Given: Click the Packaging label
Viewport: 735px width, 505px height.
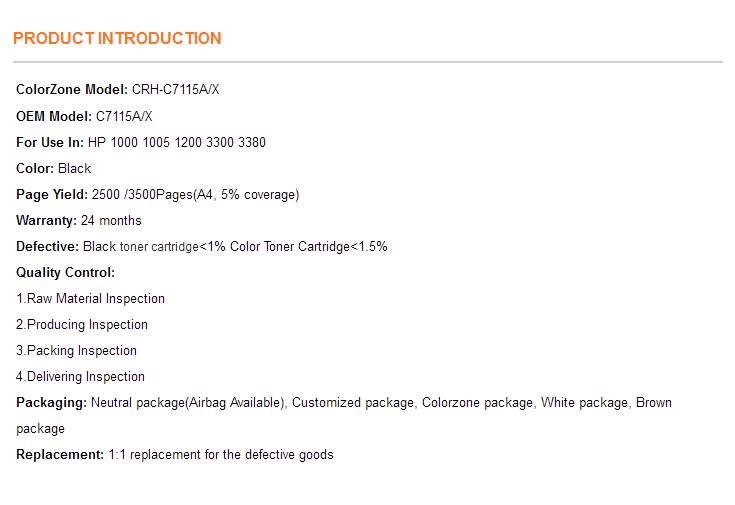Looking at the screenshot, I should pos(51,402).
